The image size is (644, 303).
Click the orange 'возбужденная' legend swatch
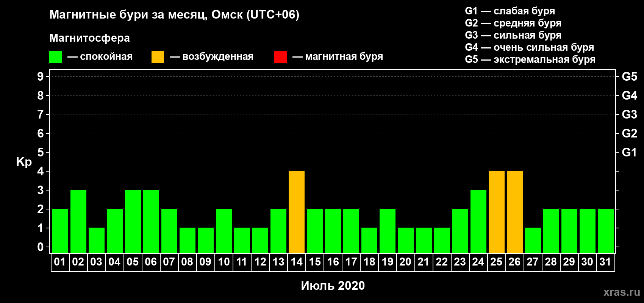point(158,57)
